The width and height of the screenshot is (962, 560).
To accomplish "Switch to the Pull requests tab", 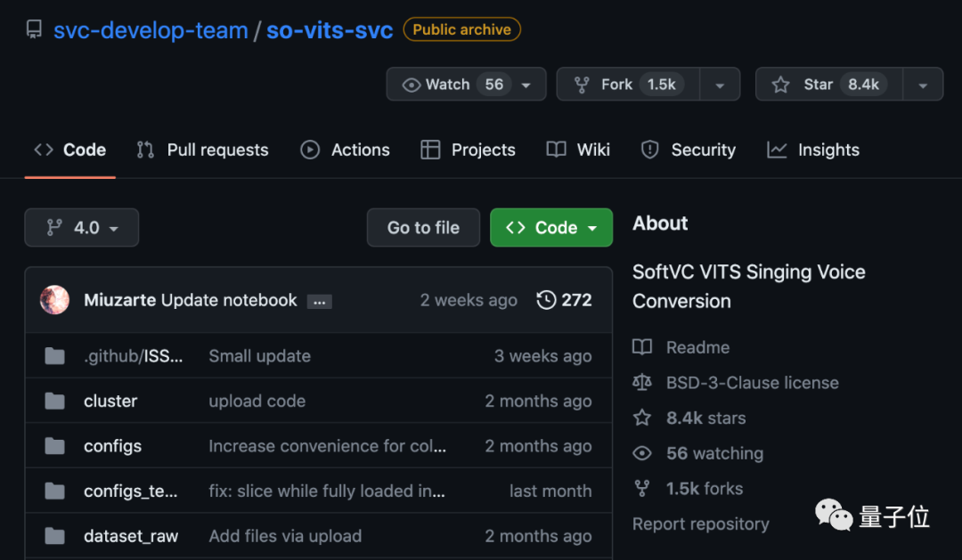I will 203,150.
